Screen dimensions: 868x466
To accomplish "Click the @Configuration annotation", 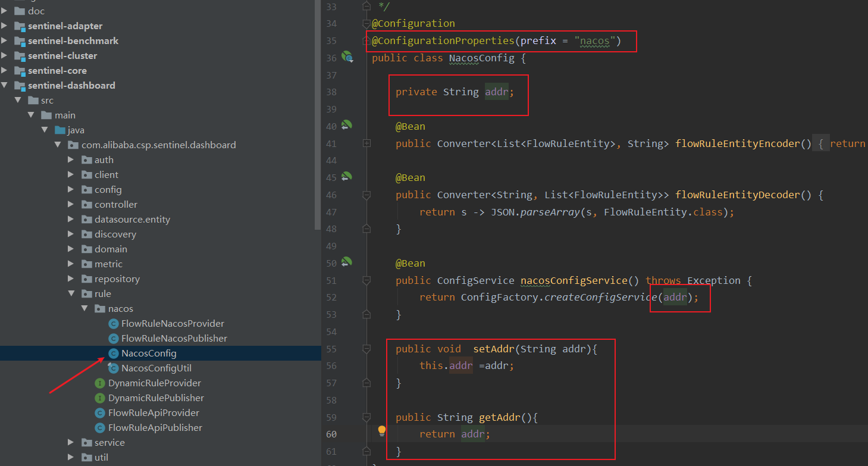I will tap(413, 24).
